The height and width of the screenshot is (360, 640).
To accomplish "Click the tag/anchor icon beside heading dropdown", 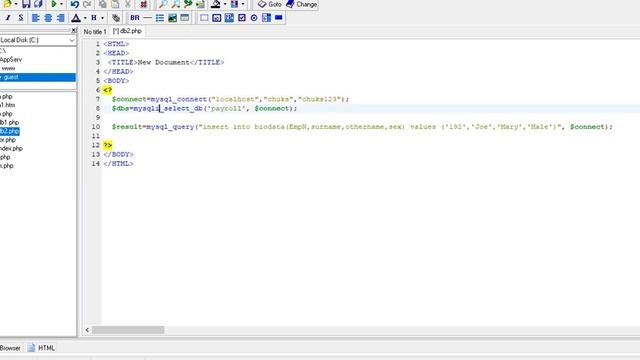I will 116,18.
